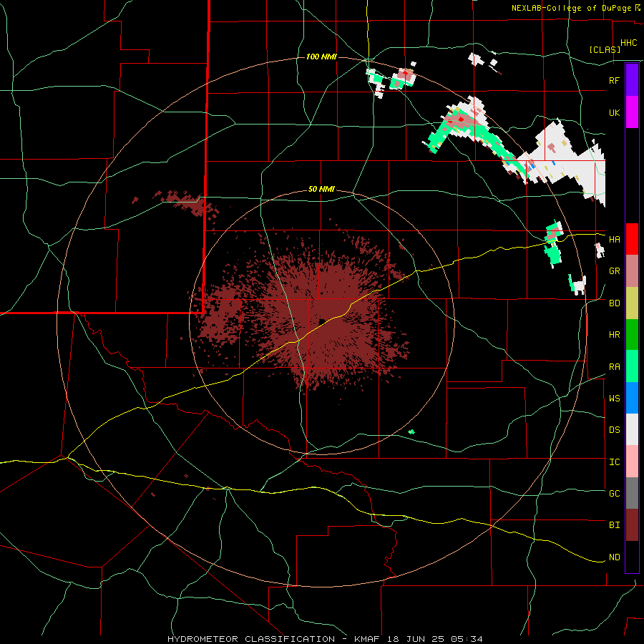The width and height of the screenshot is (644, 644).
Task: Click the 50 NMI range ring label
Action: tap(321, 190)
